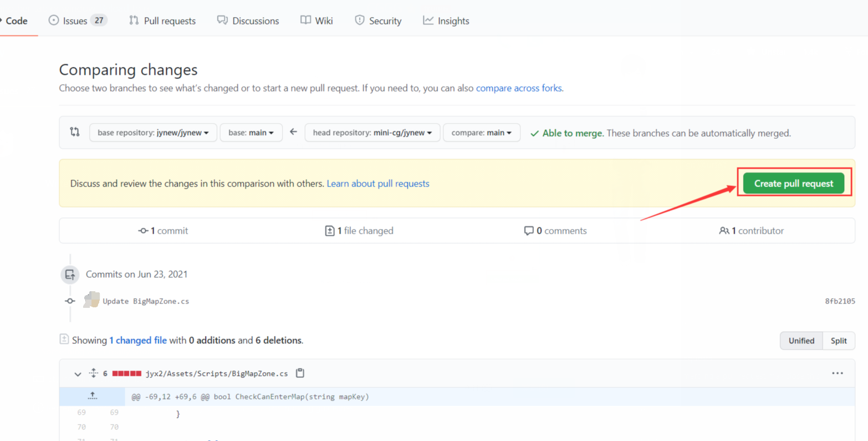Select the Security shield icon
Viewport: 868px width, 441px height.
358,20
